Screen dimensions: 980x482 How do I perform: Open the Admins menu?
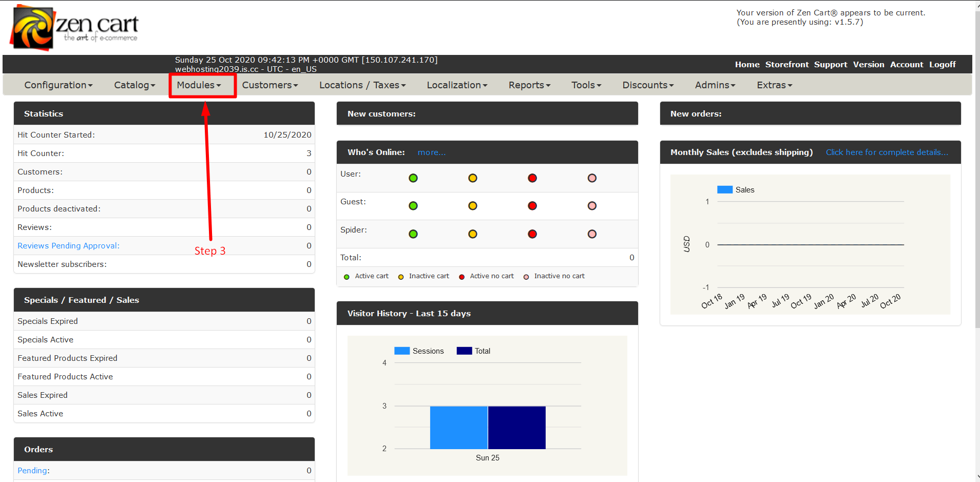[715, 85]
